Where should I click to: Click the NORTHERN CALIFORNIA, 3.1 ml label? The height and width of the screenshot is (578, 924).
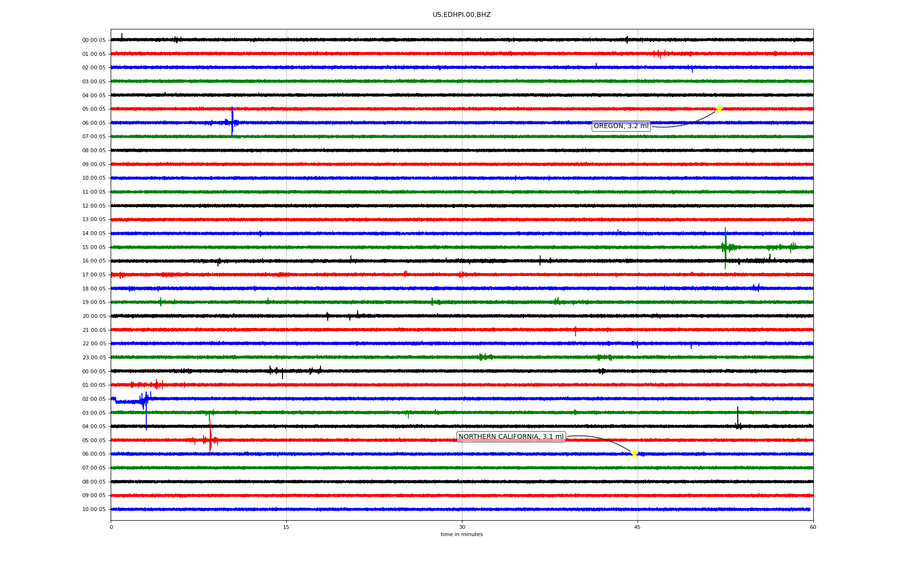(511, 437)
